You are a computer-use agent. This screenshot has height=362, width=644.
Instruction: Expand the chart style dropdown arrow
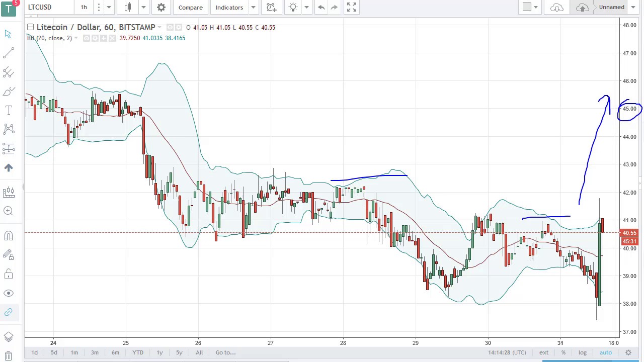[143, 7]
